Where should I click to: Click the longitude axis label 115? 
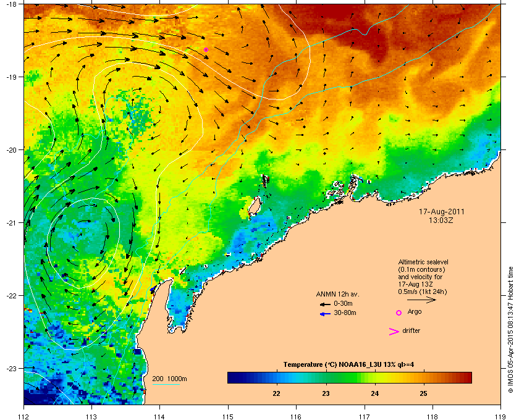tap(228, 416)
